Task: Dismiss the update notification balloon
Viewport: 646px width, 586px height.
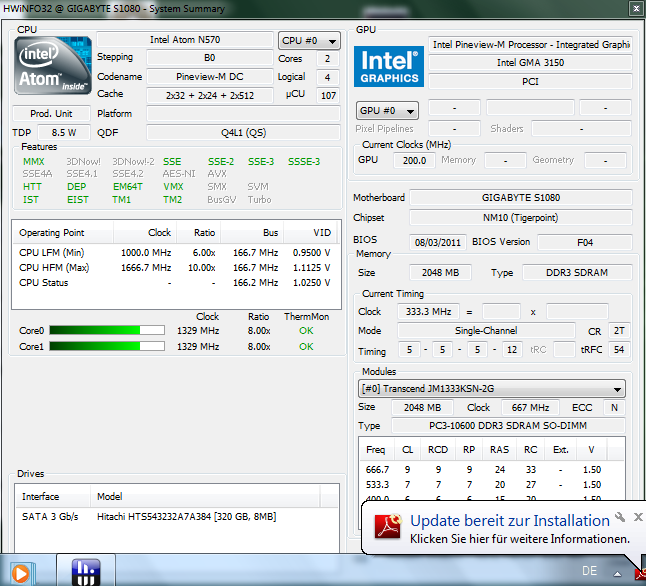Action: click(x=638, y=517)
